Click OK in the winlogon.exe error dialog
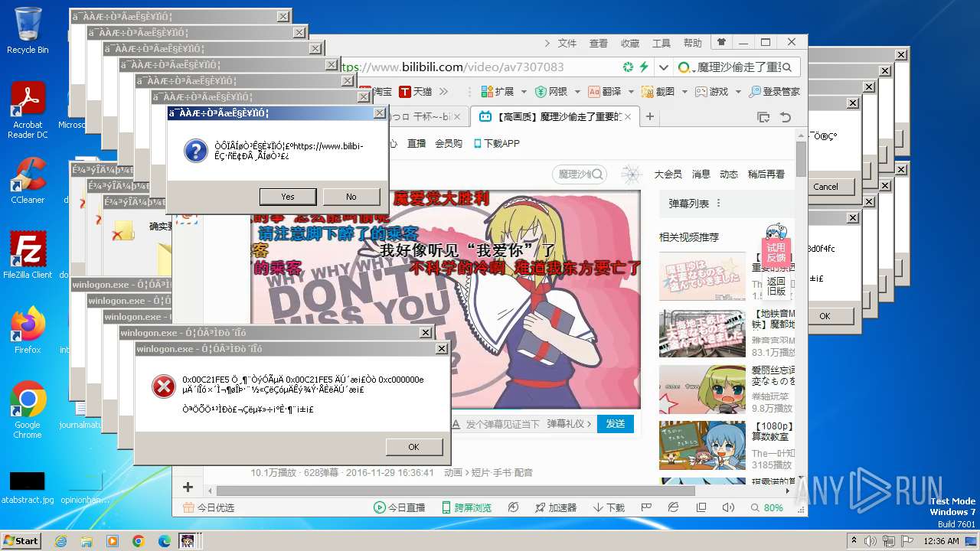The width and height of the screenshot is (980, 551). point(414,447)
